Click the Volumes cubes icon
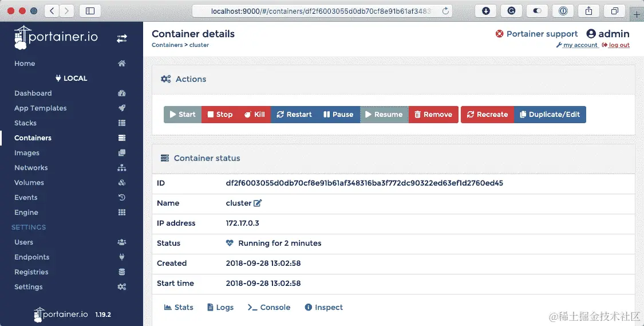The image size is (644, 326). [x=121, y=183]
